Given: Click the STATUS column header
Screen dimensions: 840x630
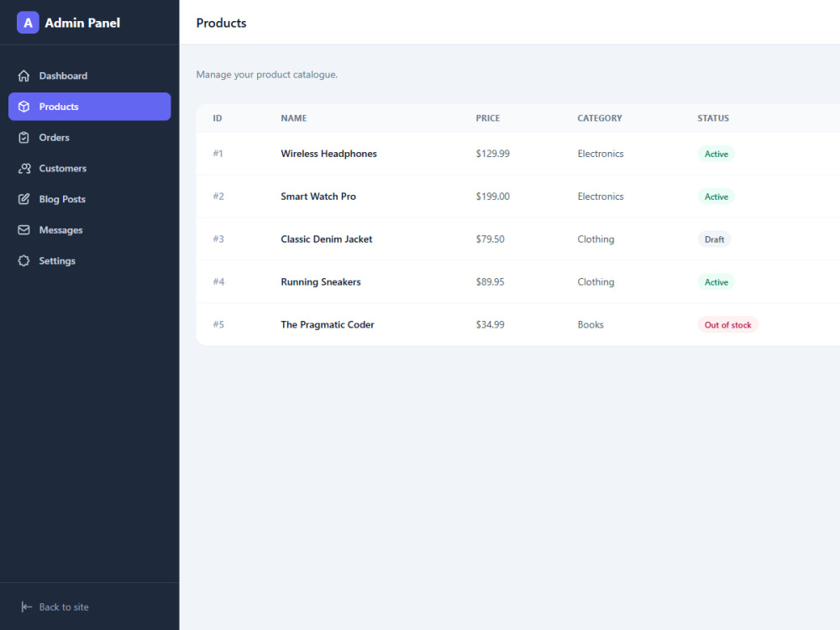Looking at the screenshot, I should tap(713, 118).
